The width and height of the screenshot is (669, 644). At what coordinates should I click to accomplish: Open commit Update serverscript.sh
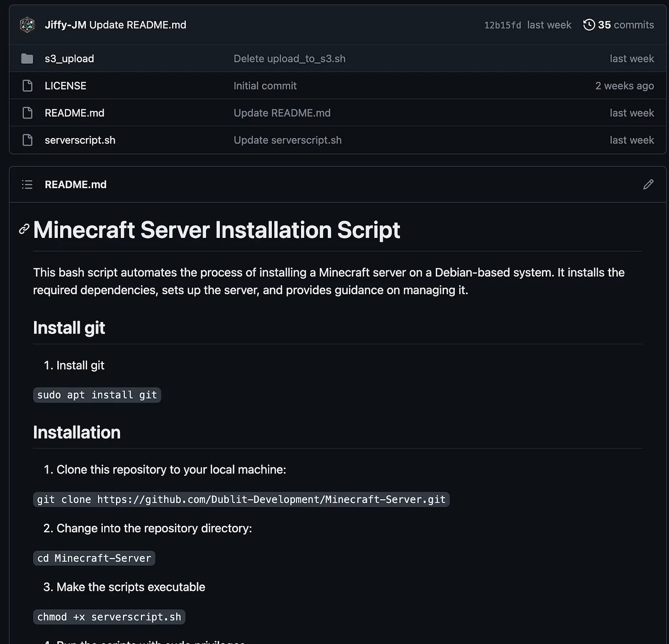[288, 140]
